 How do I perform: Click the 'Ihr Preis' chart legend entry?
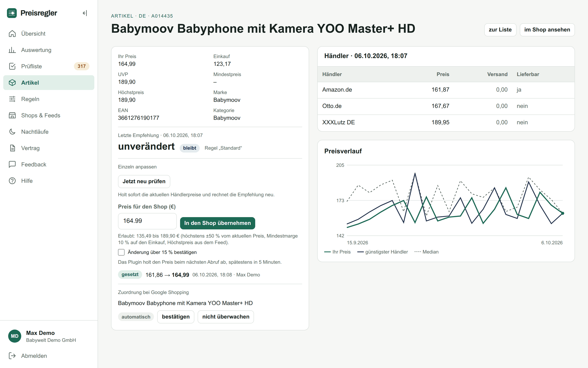point(337,252)
